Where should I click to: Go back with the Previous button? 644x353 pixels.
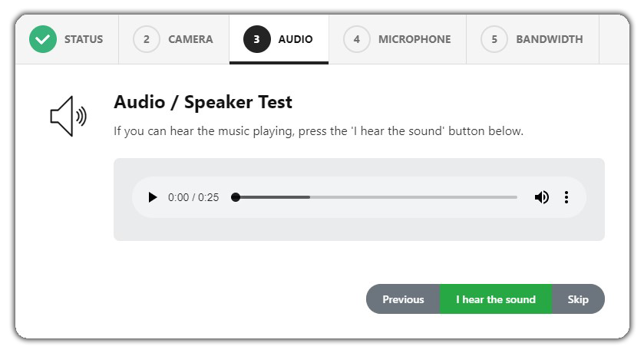(x=403, y=299)
